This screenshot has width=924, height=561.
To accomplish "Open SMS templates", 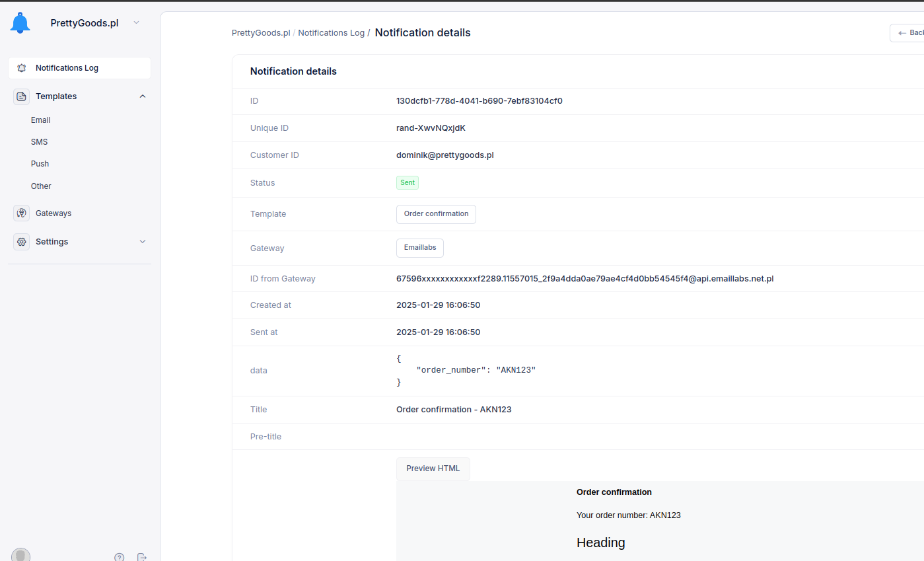I will [x=40, y=142].
